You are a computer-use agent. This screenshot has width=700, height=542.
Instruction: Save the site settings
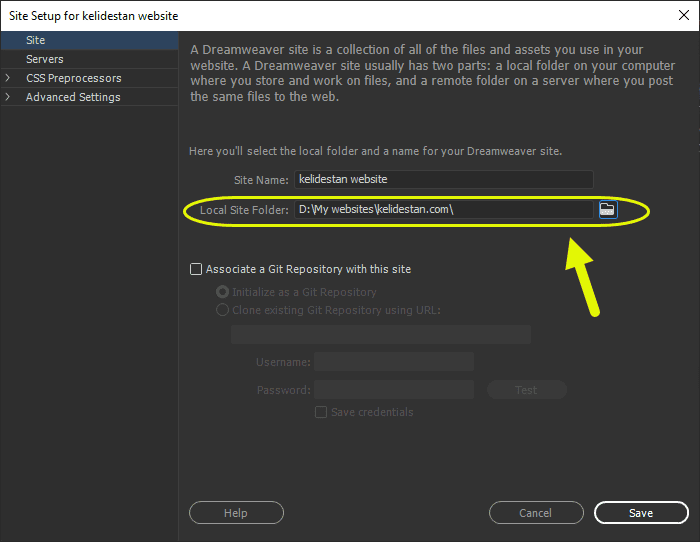click(x=641, y=513)
